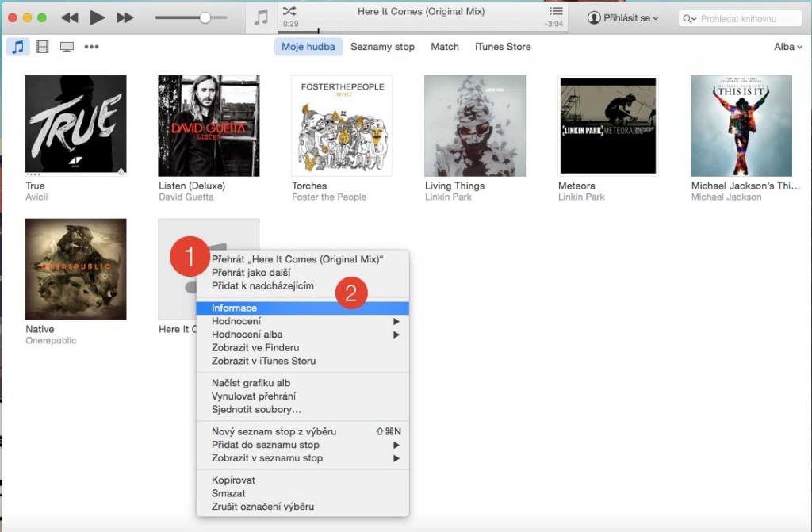Screen dimensions: 812x532
Task: Choose Kopírovat in the context menu
Action: 302,480
